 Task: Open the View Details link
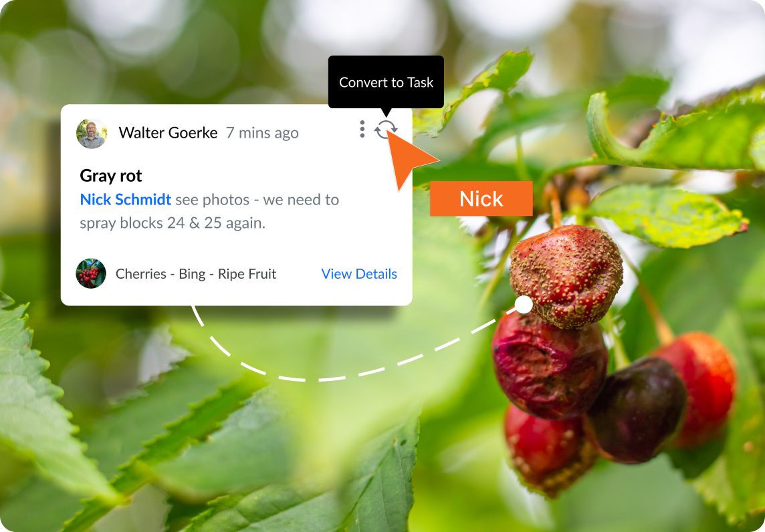(359, 274)
